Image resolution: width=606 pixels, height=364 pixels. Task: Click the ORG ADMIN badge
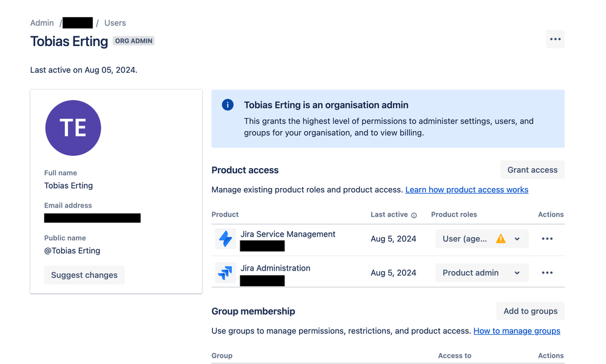click(x=134, y=41)
